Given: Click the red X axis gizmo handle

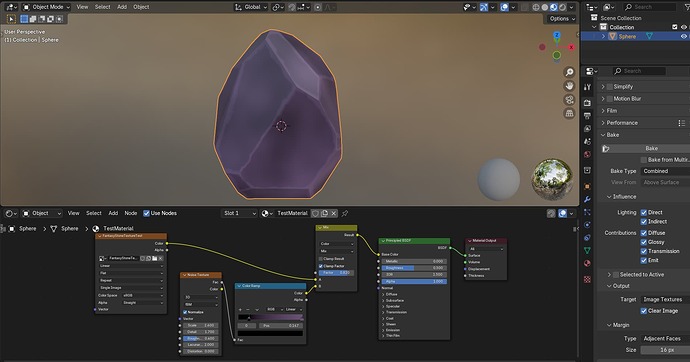Looking at the screenshot, I should (x=571, y=47).
